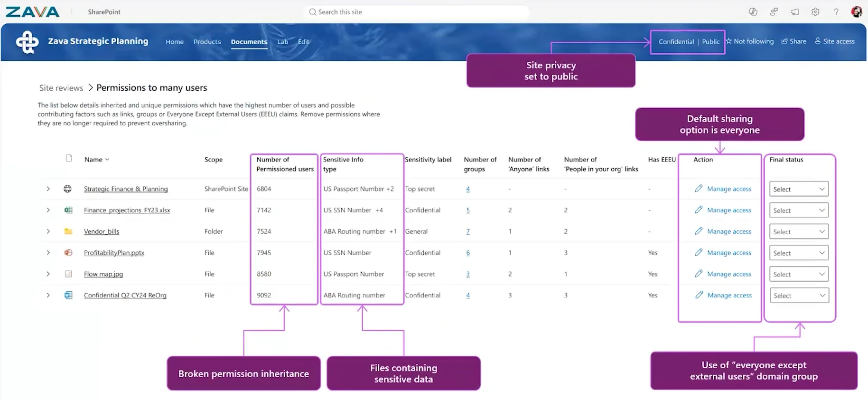Click pencil icon in Strategic Finance row
868x401 pixels.
coord(699,189)
